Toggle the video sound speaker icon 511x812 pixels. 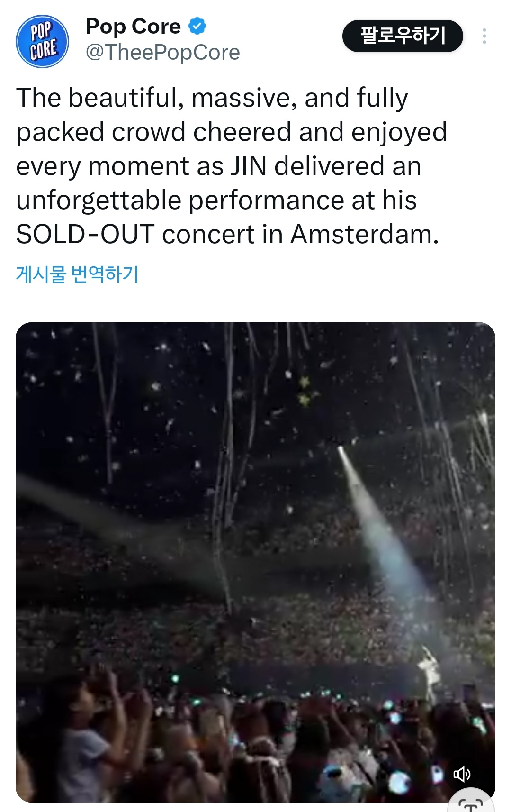461,774
